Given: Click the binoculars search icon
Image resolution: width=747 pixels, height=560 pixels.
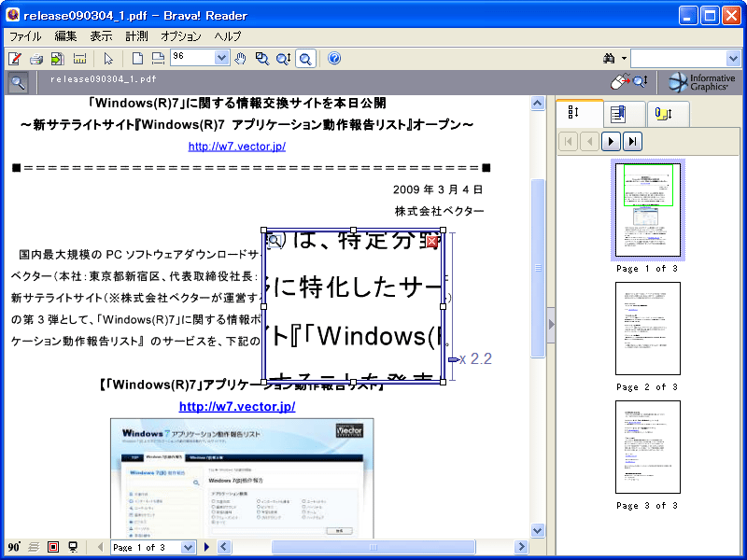Looking at the screenshot, I should (609, 59).
